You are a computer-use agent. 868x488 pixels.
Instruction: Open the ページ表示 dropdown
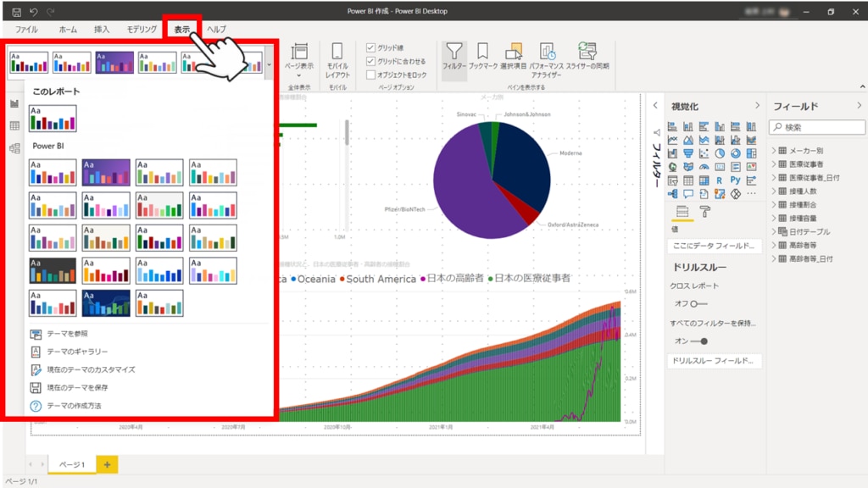pos(299,61)
